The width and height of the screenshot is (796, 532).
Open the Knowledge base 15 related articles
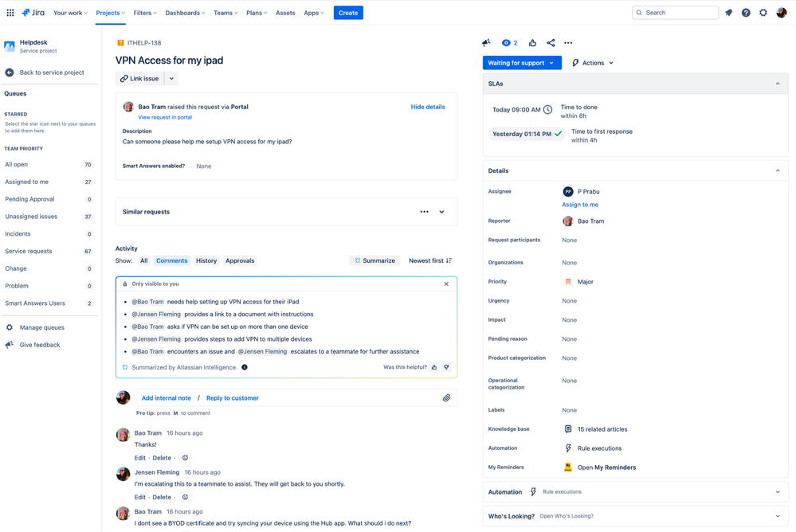pyautogui.click(x=602, y=429)
